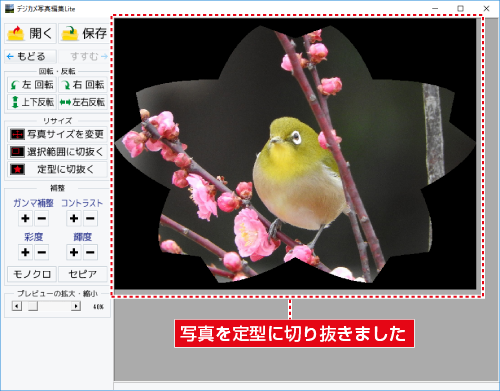The image size is (500, 391).
Task: Save the photo with the 保存 button
Action: [85, 33]
